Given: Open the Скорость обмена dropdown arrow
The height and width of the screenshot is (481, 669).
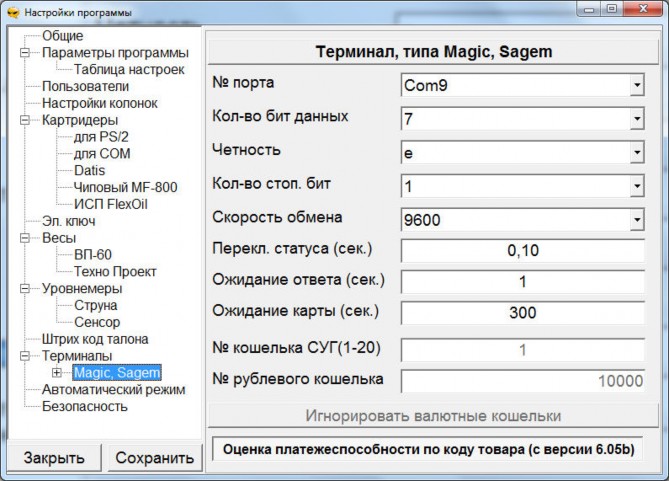Looking at the screenshot, I should [637, 220].
